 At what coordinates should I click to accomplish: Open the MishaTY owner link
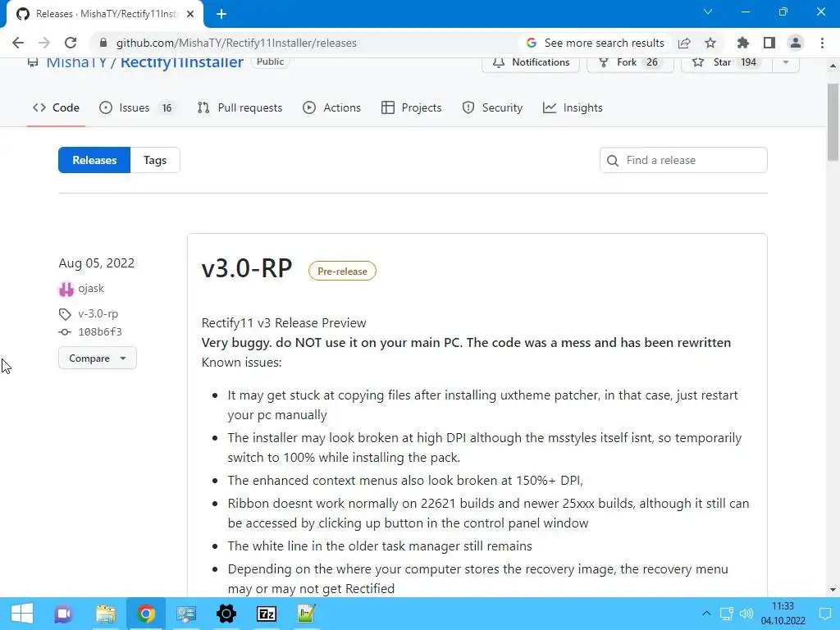76,62
